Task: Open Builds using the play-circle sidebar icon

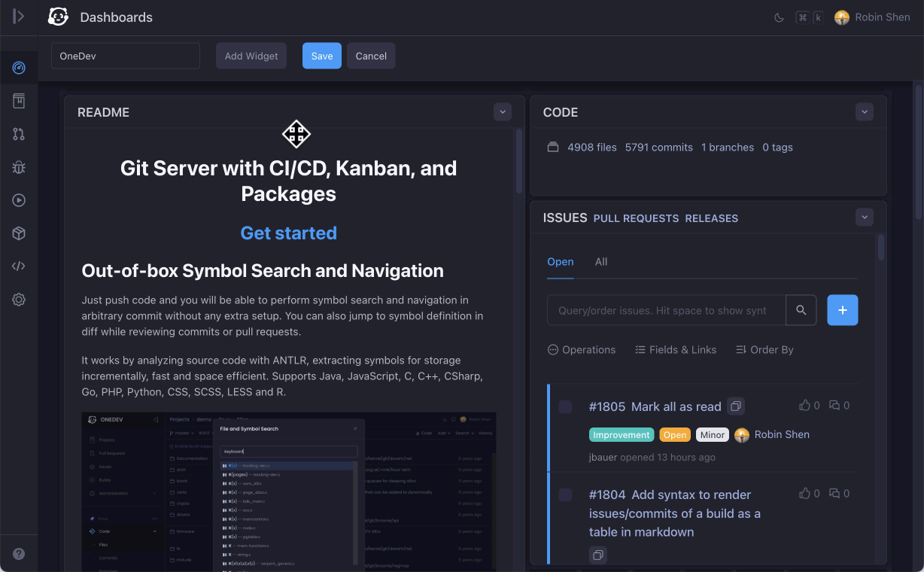Action: 19,199
